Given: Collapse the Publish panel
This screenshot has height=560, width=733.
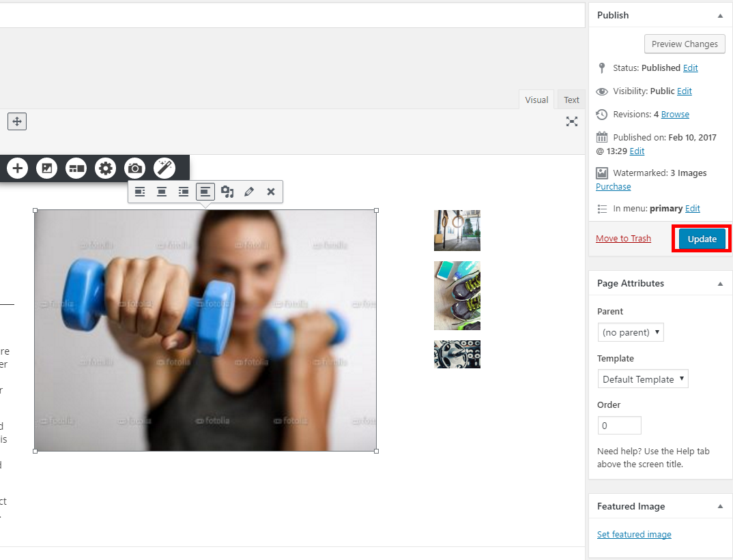Looking at the screenshot, I should pyautogui.click(x=720, y=15).
